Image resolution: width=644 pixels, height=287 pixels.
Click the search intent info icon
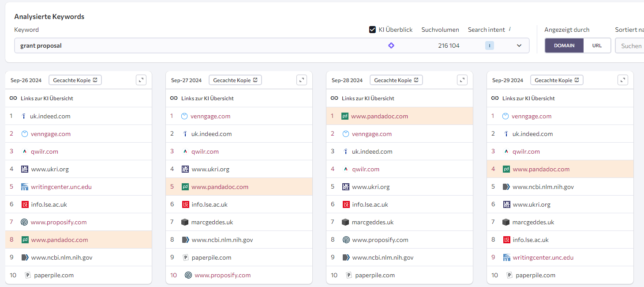510,29
